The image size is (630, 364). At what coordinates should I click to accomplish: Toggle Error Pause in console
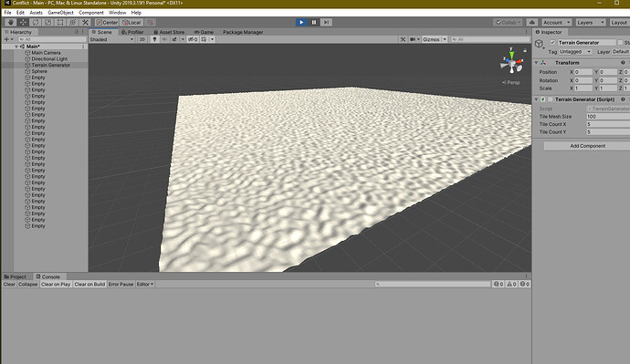121,284
